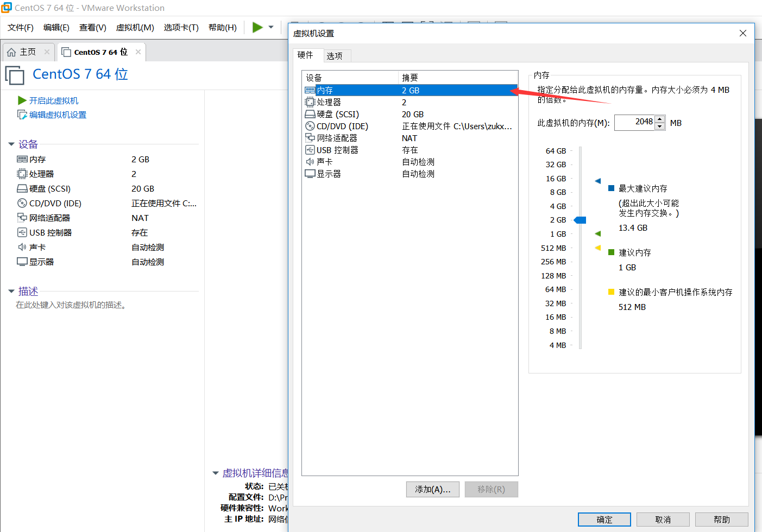Viewport: 762px width, 532px height.
Task: Select the sound card icon in the dialog
Action: 310,162
